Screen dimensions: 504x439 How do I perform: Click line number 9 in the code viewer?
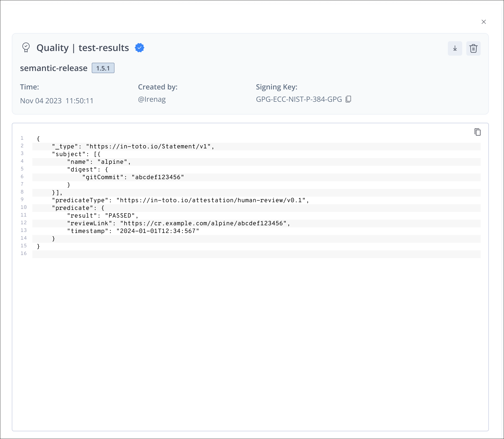(22, 200)
